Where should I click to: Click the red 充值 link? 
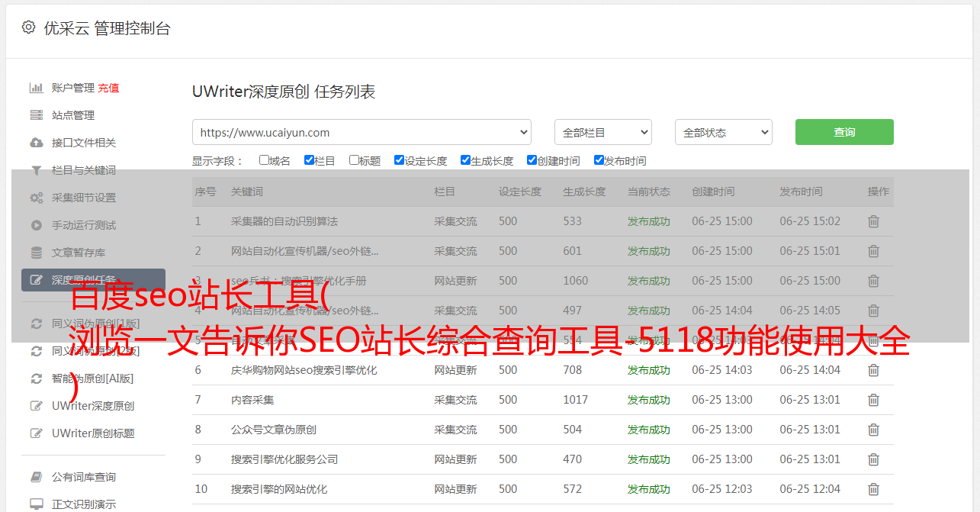[x=108, y=88]
